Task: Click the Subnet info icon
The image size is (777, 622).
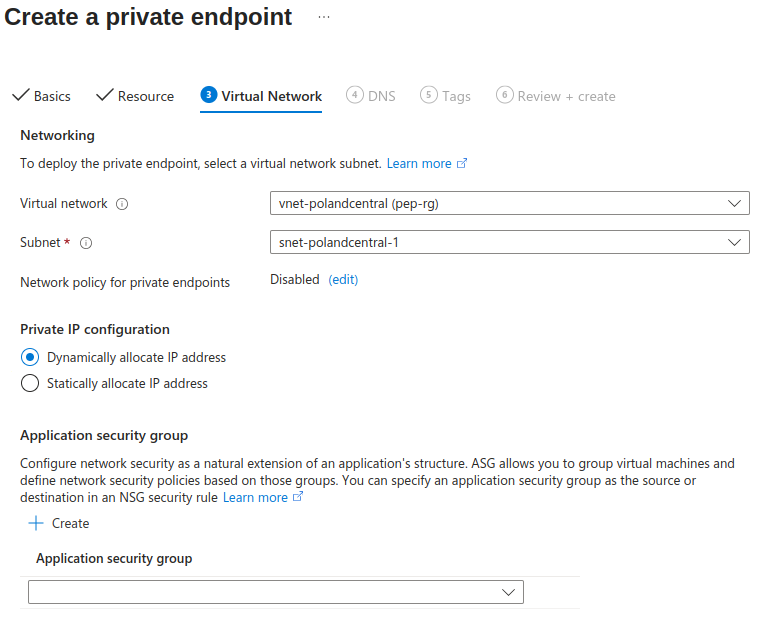Action: pos(86,243)
